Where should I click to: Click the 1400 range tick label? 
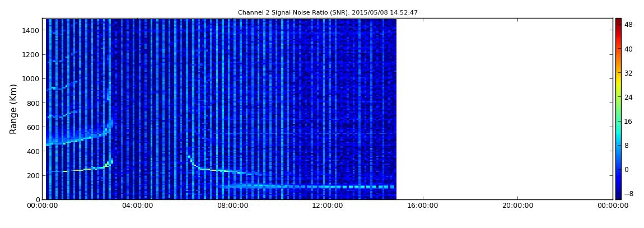[x=31, y=30]
